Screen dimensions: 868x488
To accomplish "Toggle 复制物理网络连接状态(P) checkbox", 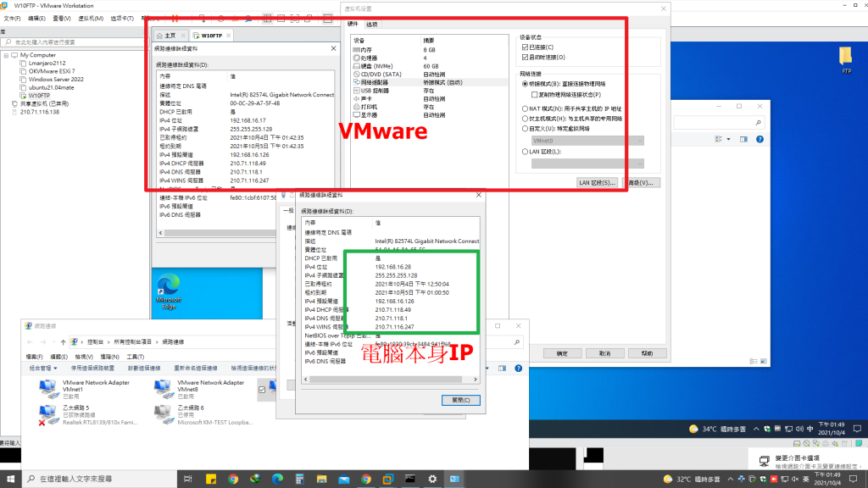I will click(x=535, y=95).
